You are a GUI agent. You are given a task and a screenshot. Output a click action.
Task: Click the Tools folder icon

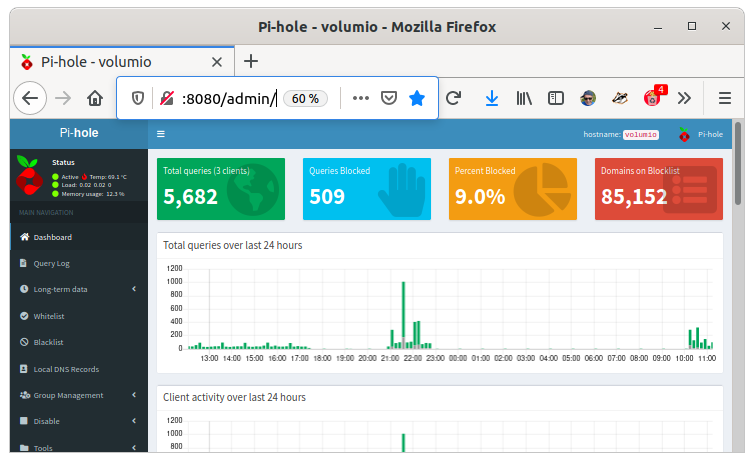tap(24, 448)
